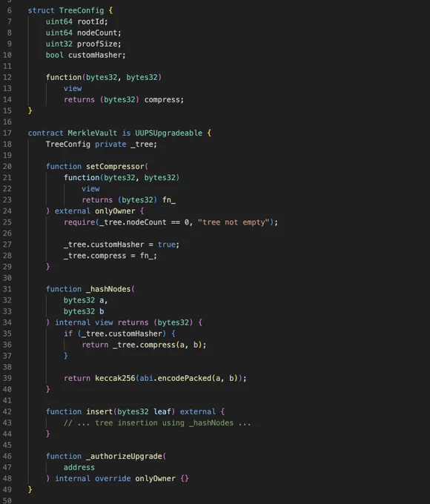Image resolution: width=430 pixels, height=504 pixels.
Task: Click UUPSUpgradeable in the contract declaration
Action: [168, 133]
